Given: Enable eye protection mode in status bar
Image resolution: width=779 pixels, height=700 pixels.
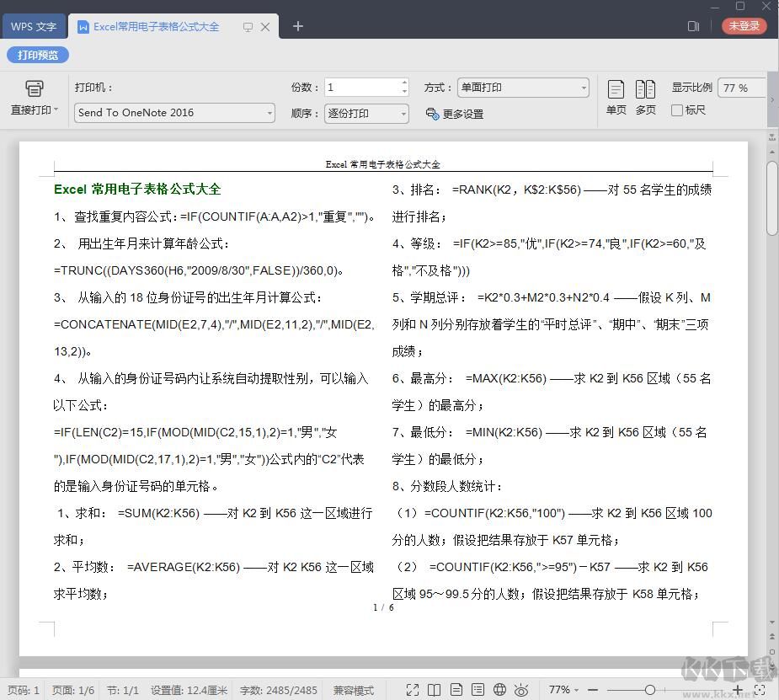Looking at the screenshot, I should click(521, 688).
